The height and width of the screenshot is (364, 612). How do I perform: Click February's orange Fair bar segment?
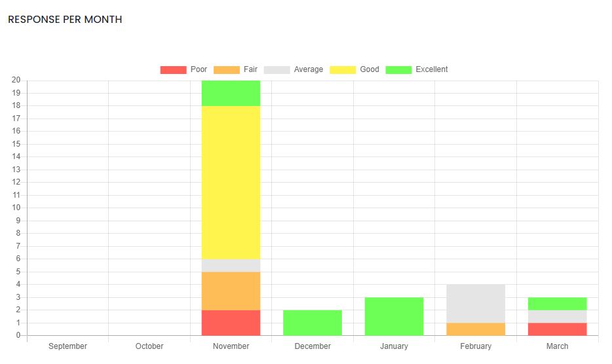click(476, 329)
